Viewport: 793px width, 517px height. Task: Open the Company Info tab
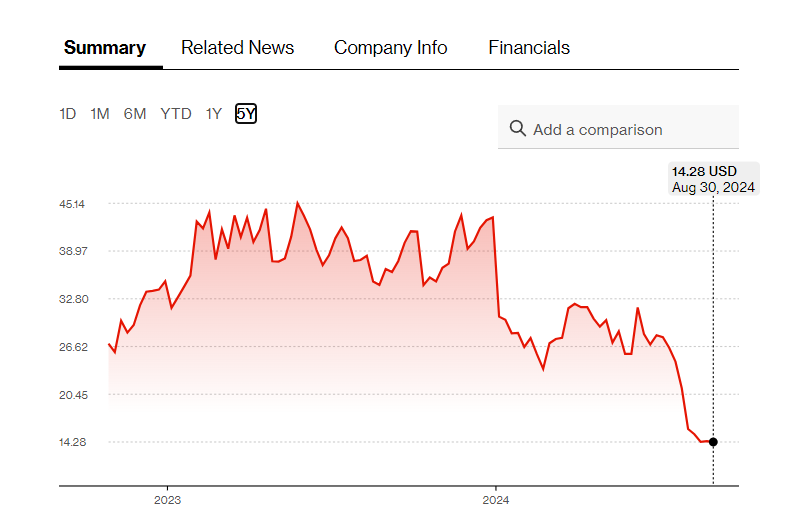pos(390,48)
